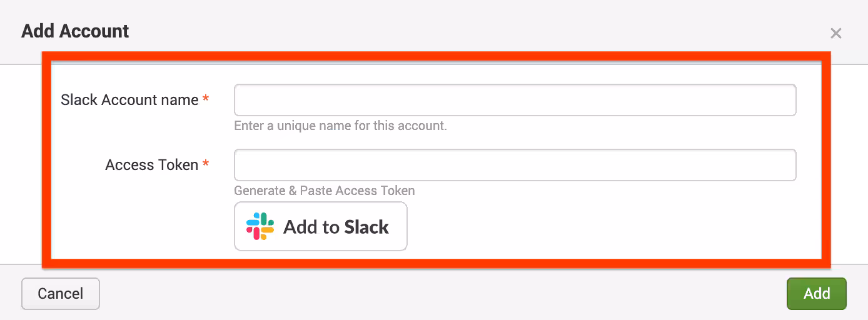The width and height of the screenshot is (868, 320).
Task: Click the colorful Slack logo icon
Action: (260, 226)
